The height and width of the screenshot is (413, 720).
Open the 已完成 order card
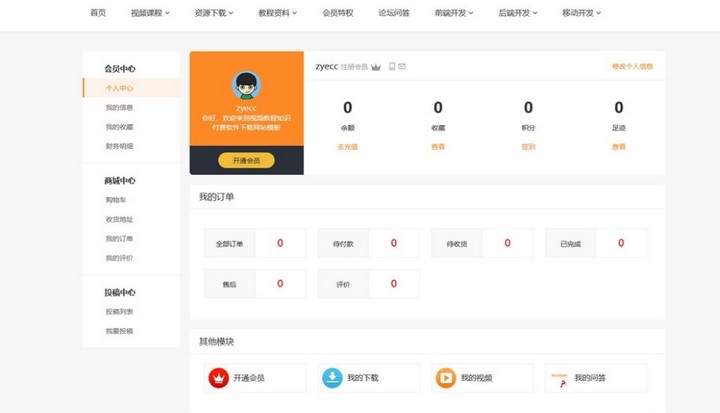click(596, 243)
